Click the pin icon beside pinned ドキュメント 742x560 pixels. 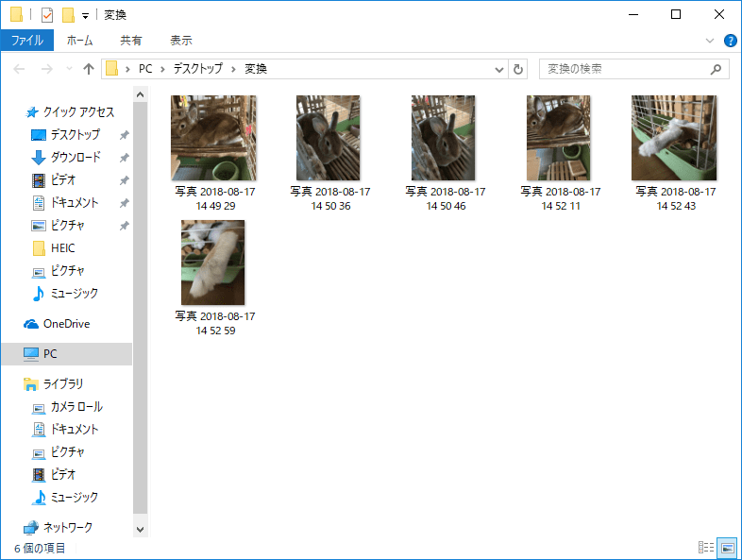click(x=124, y=203)
